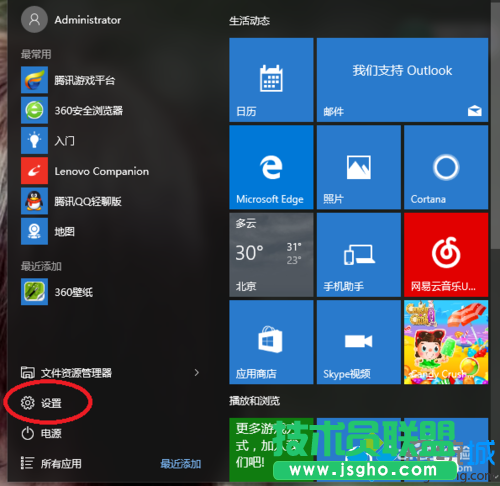
Task: Launch the Microsoft Edge tile
Action: coord(271,167)
